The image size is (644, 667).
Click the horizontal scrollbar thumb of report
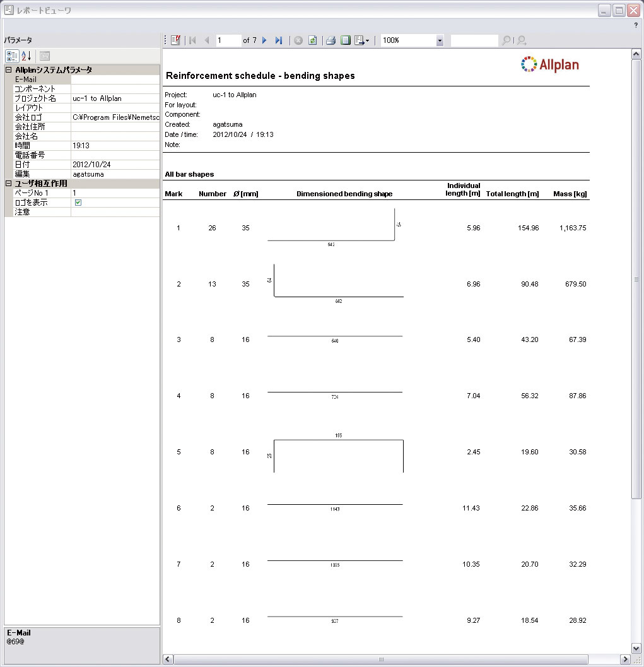click(x=381, y=659)
